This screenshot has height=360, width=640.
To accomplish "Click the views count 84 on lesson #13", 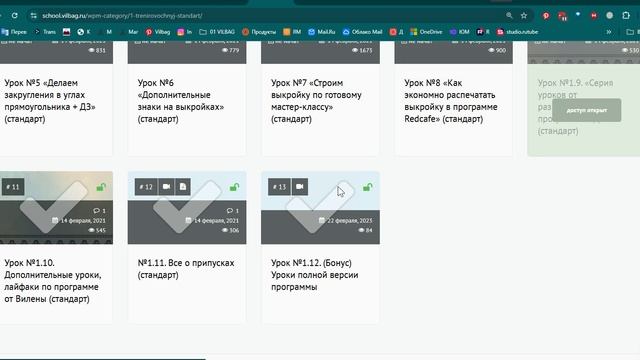I will click(x=365, y=230).
